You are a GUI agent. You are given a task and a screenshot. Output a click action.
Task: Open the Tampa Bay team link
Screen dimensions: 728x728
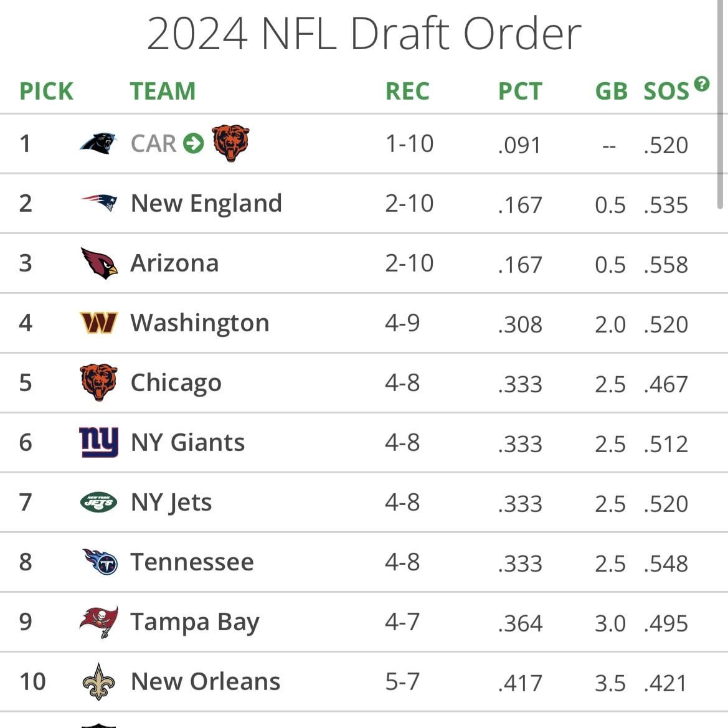194,622
